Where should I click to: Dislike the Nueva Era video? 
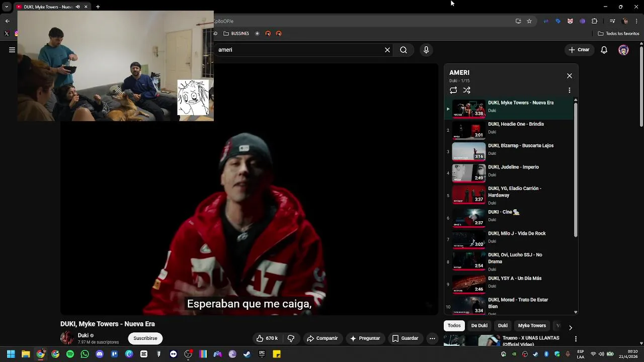click(x=291, y=338)
